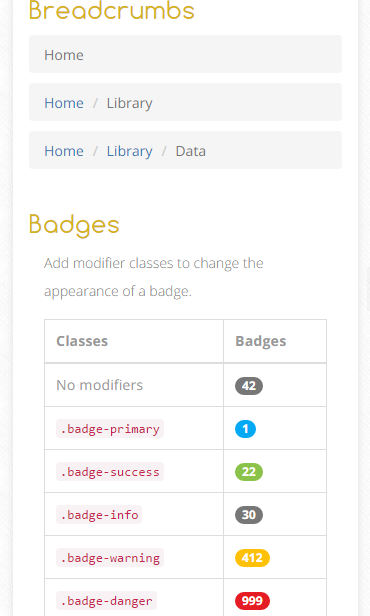
Task: Select the .badge-danger code label
Action: click(106, 601)
